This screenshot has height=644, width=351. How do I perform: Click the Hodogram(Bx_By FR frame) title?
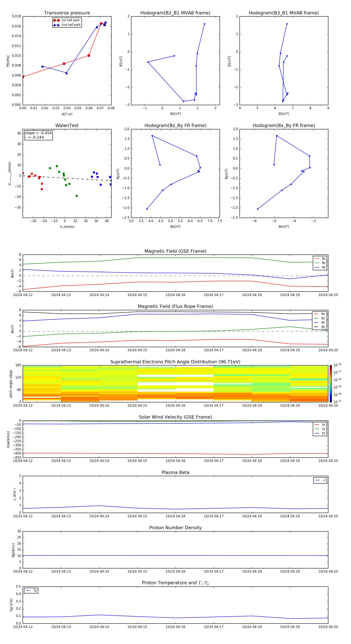[x=284, y=125]
